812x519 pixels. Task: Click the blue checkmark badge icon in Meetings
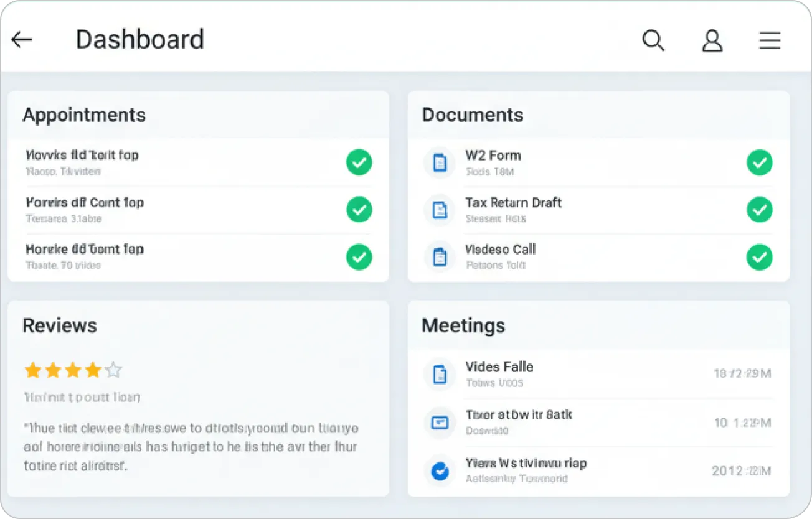[440, 471]
